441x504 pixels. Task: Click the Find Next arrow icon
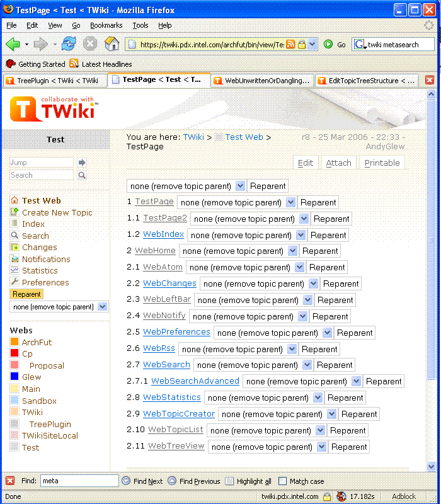126,481
